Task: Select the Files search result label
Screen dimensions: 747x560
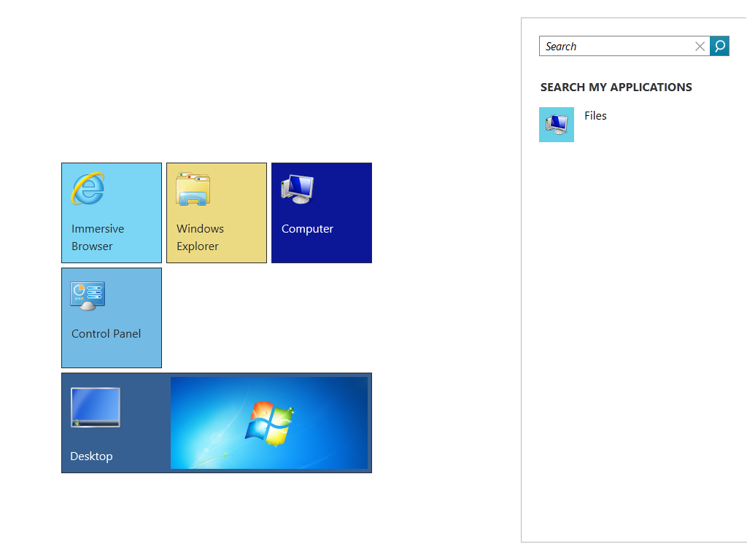Action: 595,116
